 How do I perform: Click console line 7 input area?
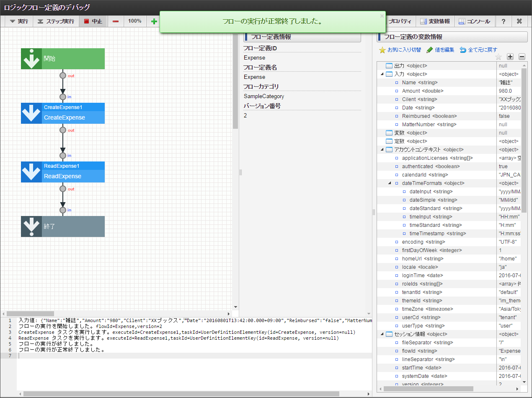coord(194,356)
